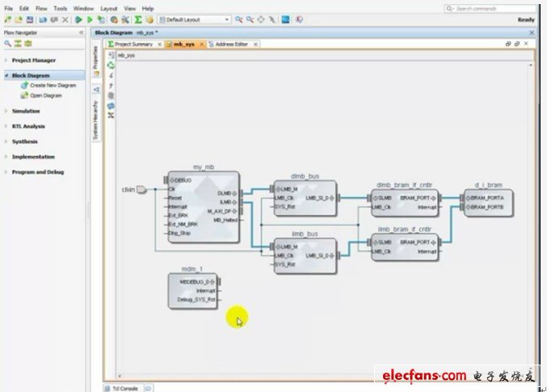Click the green Run arrow icon
This screenshot has height=392, width=547.
point(78,19)
